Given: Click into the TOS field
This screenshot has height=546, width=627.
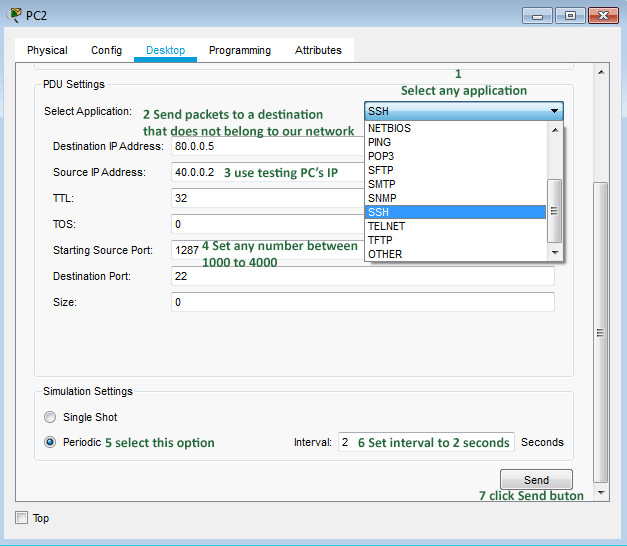Looking at the screenshot, I should point(268,224).
